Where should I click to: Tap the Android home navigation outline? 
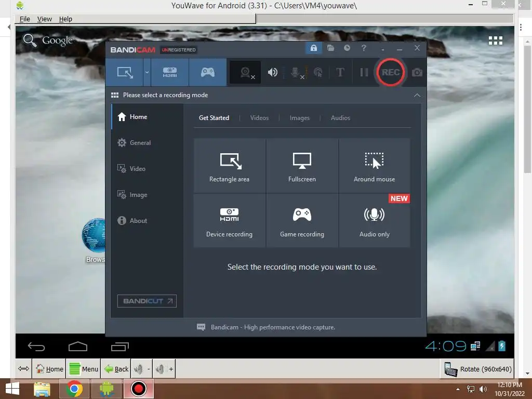pos(78,347)
